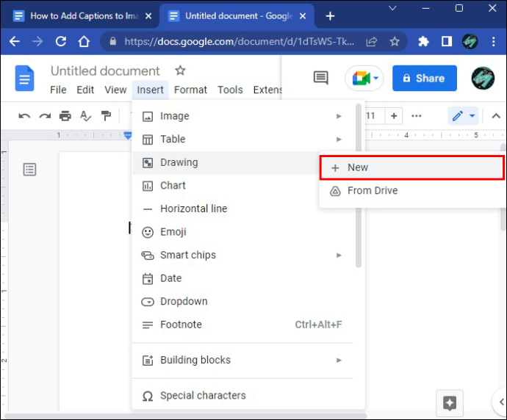Expand the Table submenu
507x420 pixels.
(242, 140)
